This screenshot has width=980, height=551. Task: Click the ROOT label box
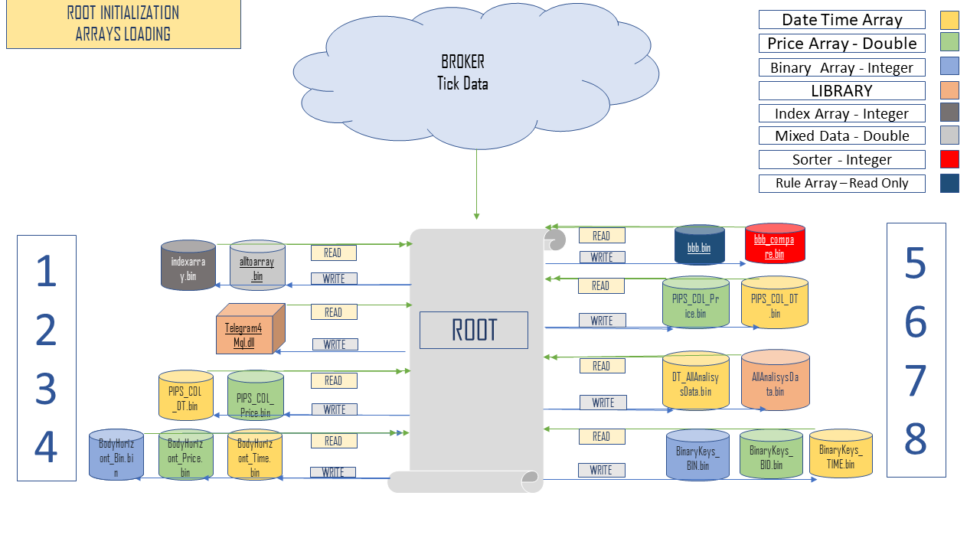pyautogui.click(x=473, y=330)
